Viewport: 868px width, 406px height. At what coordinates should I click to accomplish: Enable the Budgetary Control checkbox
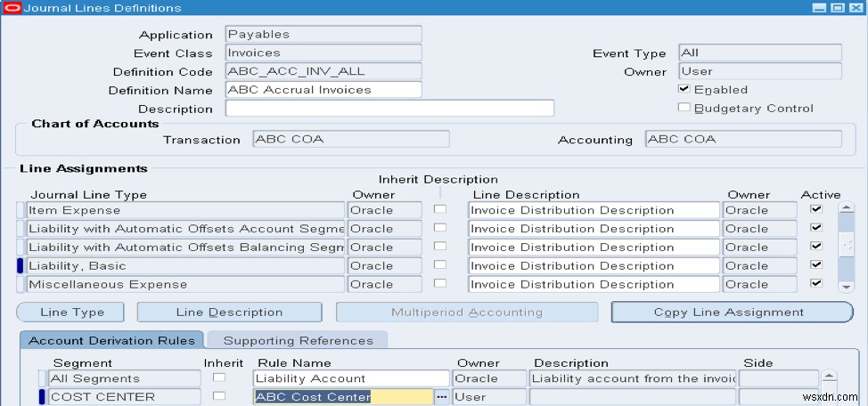point(684,108)
